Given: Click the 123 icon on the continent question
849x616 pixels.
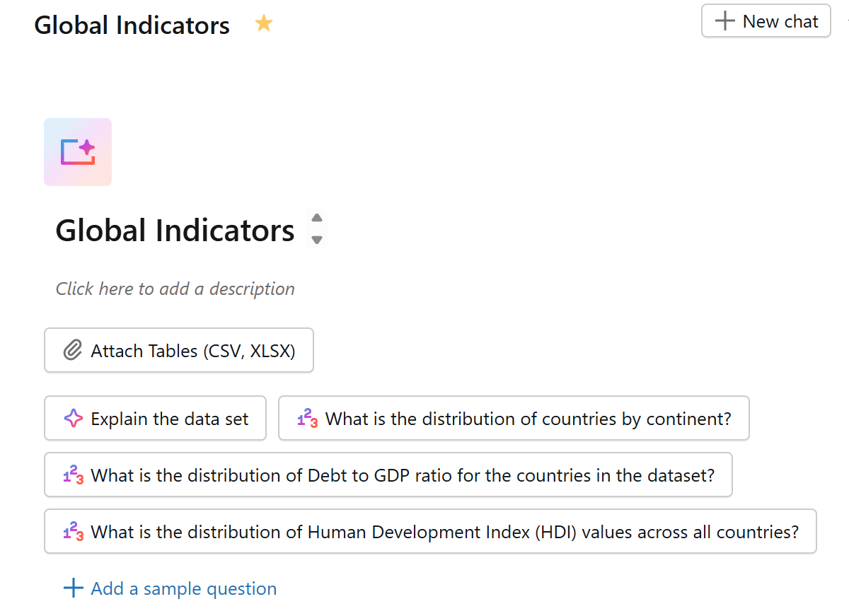Looking at the screenshot, I should (x=308, y=419).
